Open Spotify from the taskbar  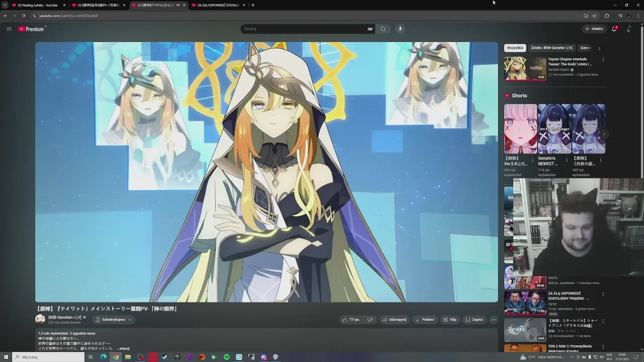pos(226,357)
